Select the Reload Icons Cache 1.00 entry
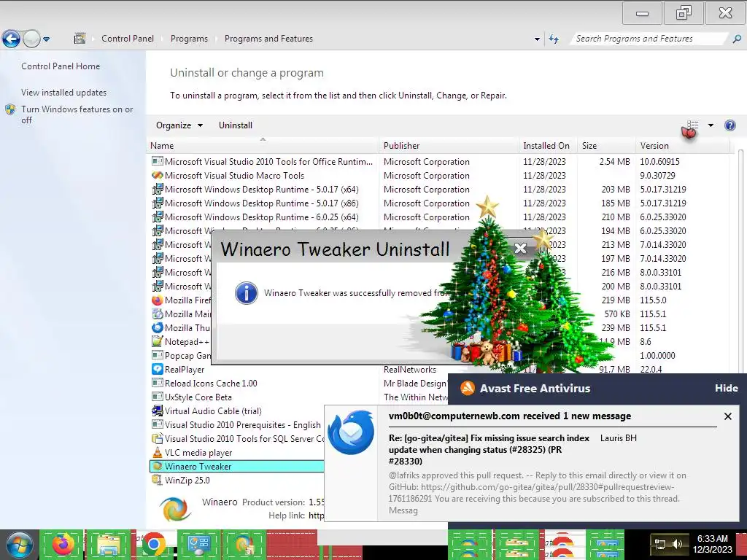This screenshot has width=747, height=560. click(x=211, y=384)
